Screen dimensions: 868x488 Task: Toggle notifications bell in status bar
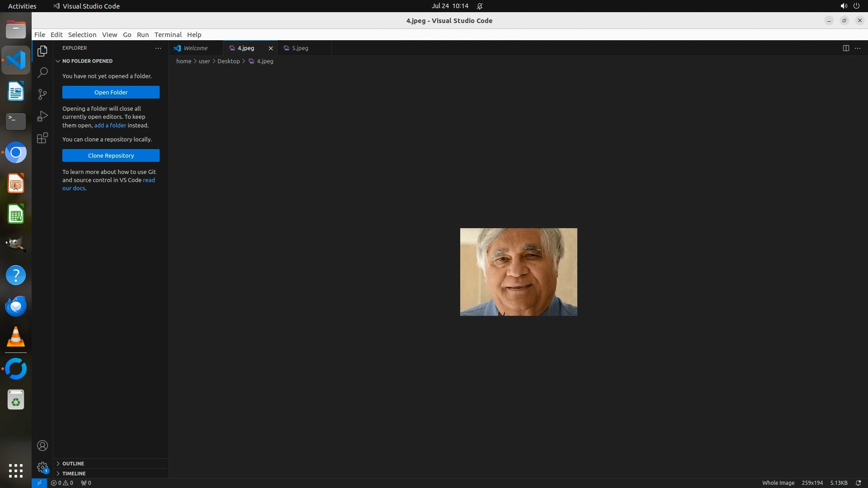click(x=858, y=483)
